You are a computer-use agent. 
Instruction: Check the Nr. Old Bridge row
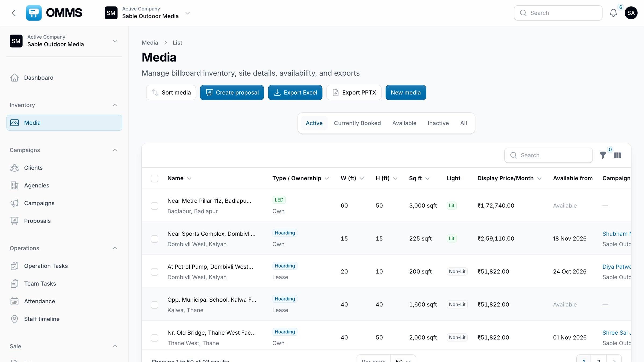pos(155,338)
